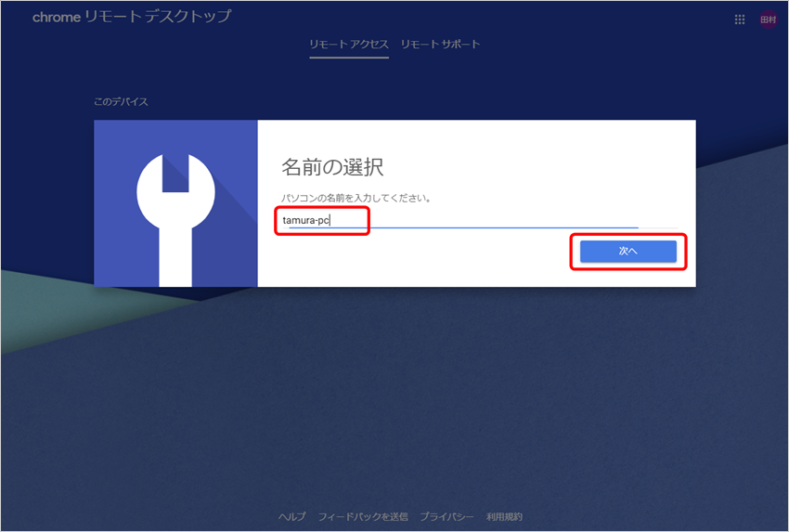Screen dimensions: 789x532
Task: Open the Google apps grid icon
Action: (x=739, y=19)
